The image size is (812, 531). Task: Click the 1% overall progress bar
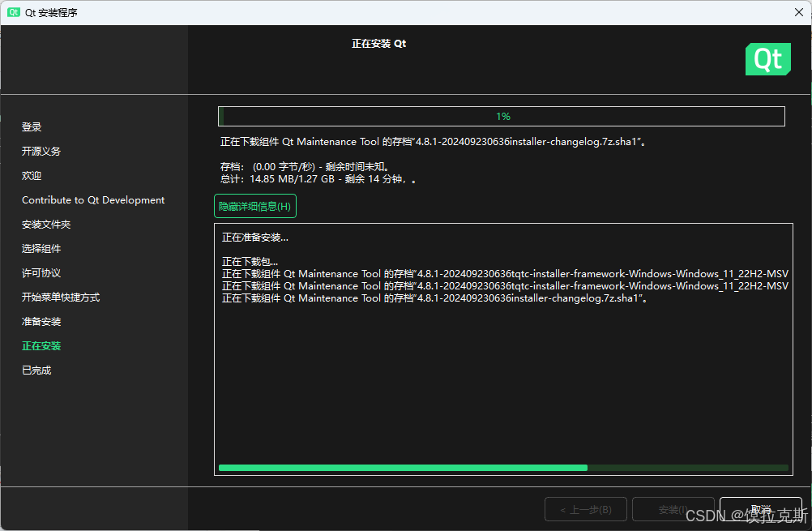pyautogui.click(x=502, y=117)
